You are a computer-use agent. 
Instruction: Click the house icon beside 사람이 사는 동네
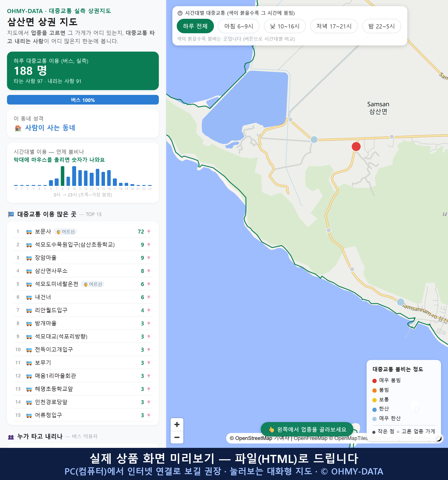(x=18, y=128)
